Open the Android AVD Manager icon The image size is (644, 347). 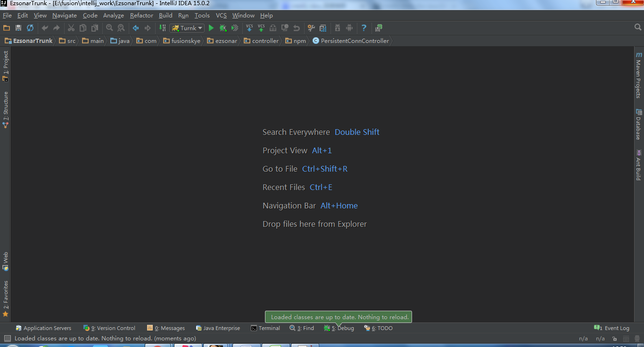click(349, 28)
